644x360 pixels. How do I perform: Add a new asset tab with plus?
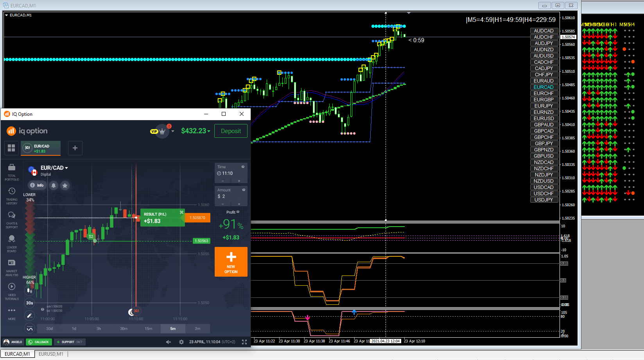pos(75,148)
